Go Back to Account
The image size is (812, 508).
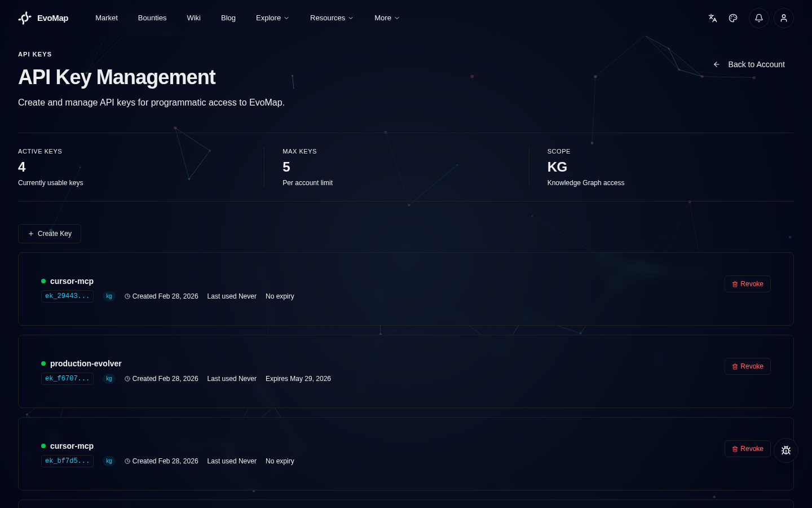coord(749,64)
